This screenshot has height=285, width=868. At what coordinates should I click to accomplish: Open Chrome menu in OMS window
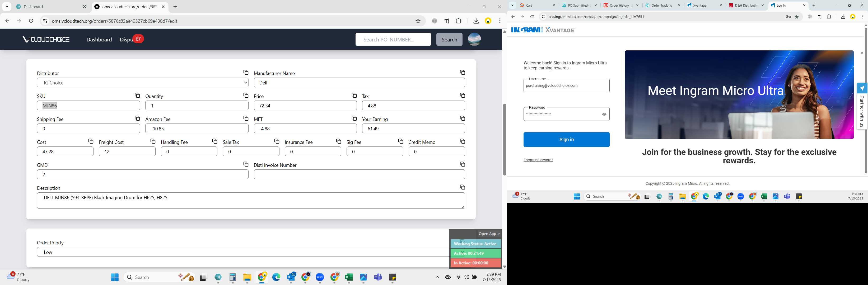tap(500, 21)
